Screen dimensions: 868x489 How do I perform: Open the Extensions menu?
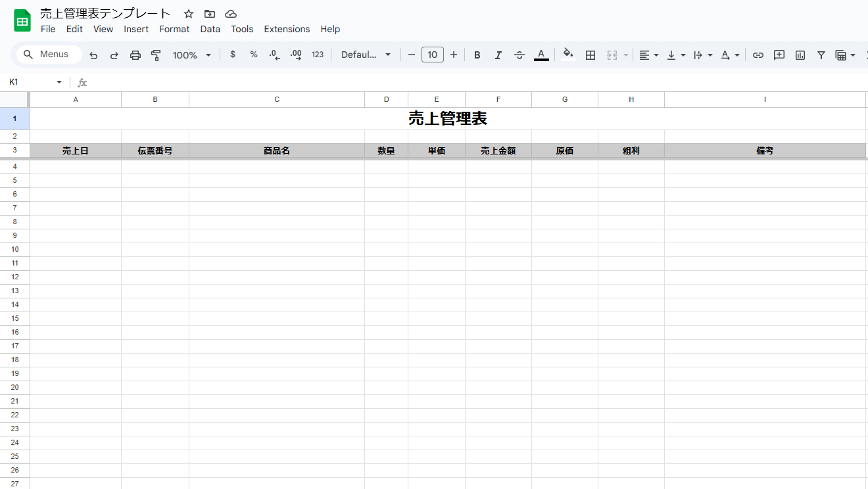pyautogui.click(x=287, y=29)
